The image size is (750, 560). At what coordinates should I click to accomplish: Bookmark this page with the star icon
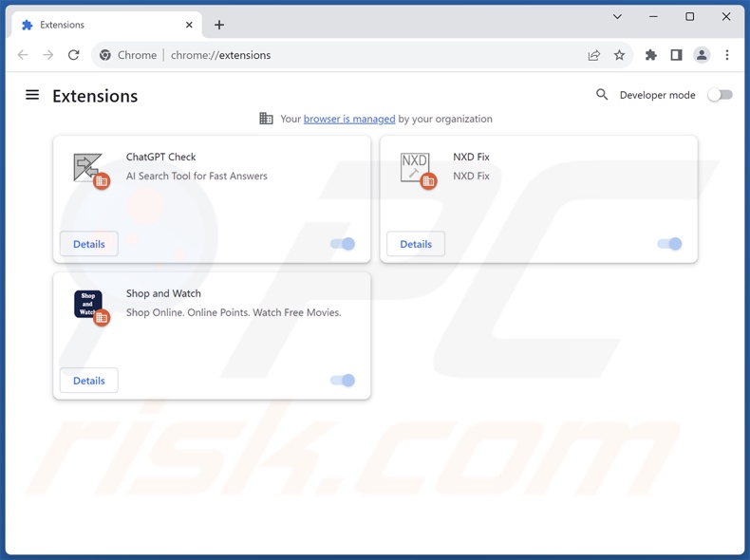point(619,55)
